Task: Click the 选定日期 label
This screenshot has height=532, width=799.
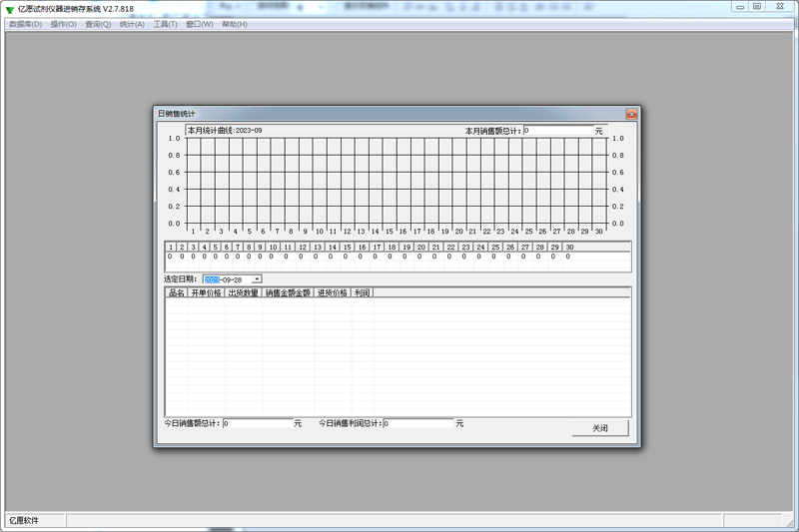Action: point(180,279)
